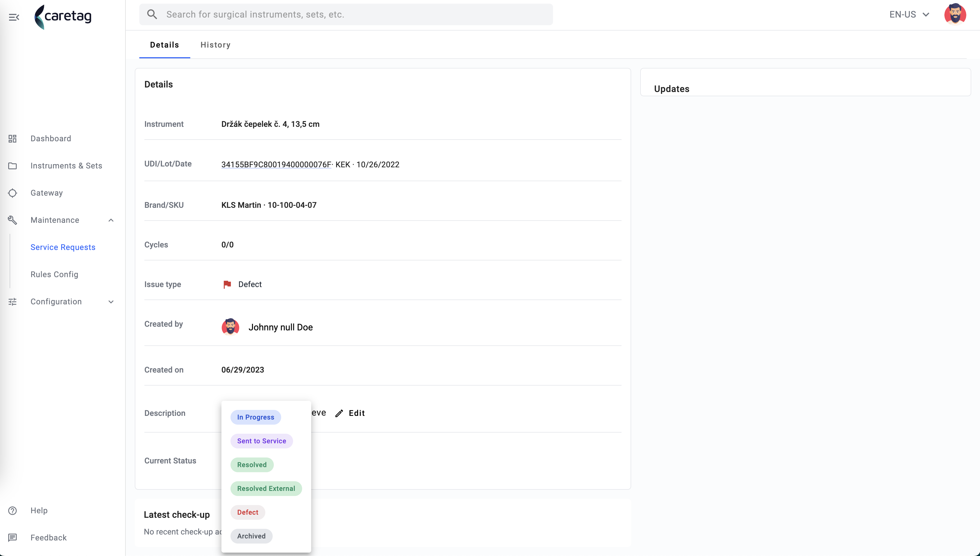This screenshot has width=980, height=556.
Task: Click the Feedback chat icon
Action: [x=13, y=538]
